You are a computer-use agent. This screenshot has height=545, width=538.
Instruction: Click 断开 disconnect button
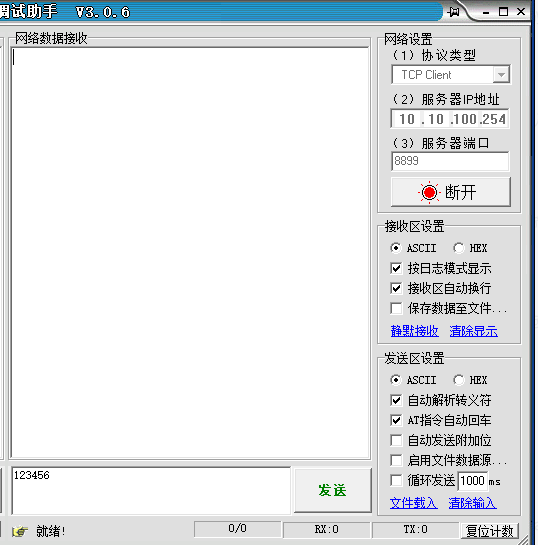[x=451, y=192]
